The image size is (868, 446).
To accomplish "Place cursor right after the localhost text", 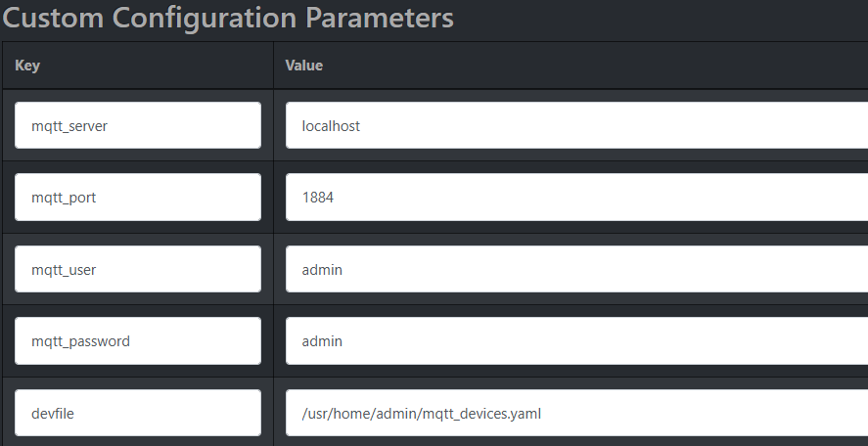I will tap(362, 125).
